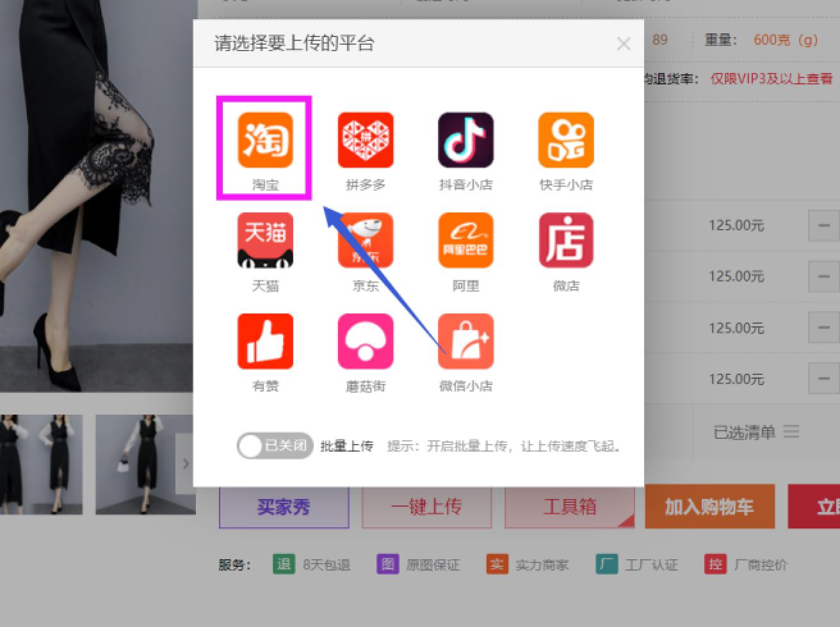Choose the Youzan (有赞) platform icon

point(265,341)
